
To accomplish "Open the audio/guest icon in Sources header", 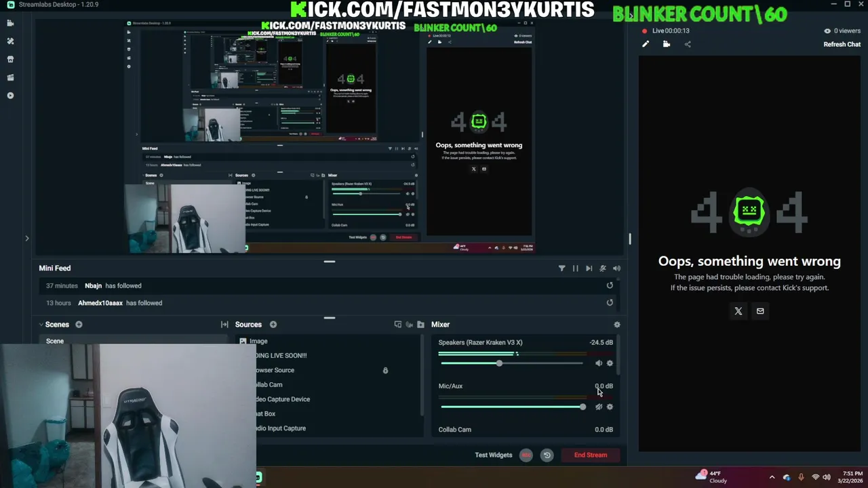I will tap(409, 325).
